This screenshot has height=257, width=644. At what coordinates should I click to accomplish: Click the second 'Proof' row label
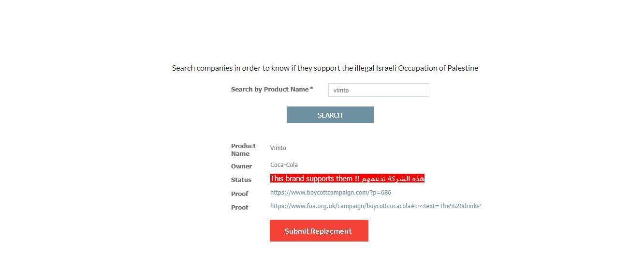(239, 207)
